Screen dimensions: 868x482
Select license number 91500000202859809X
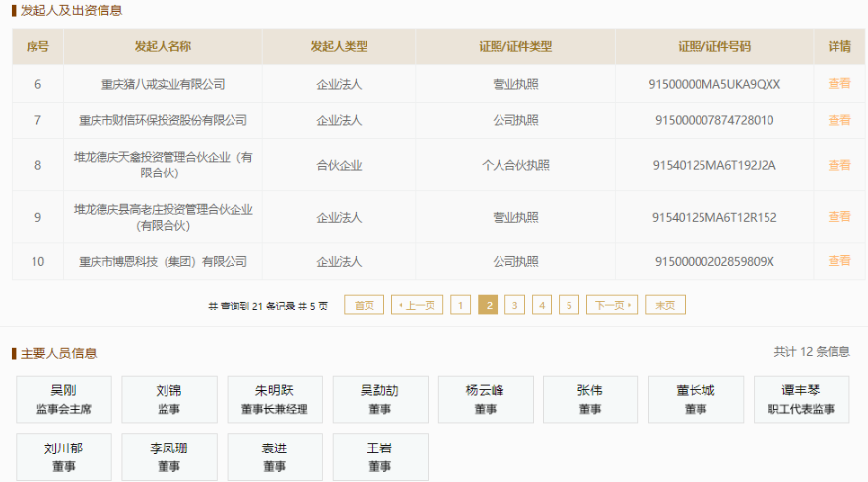coord(714,261)
